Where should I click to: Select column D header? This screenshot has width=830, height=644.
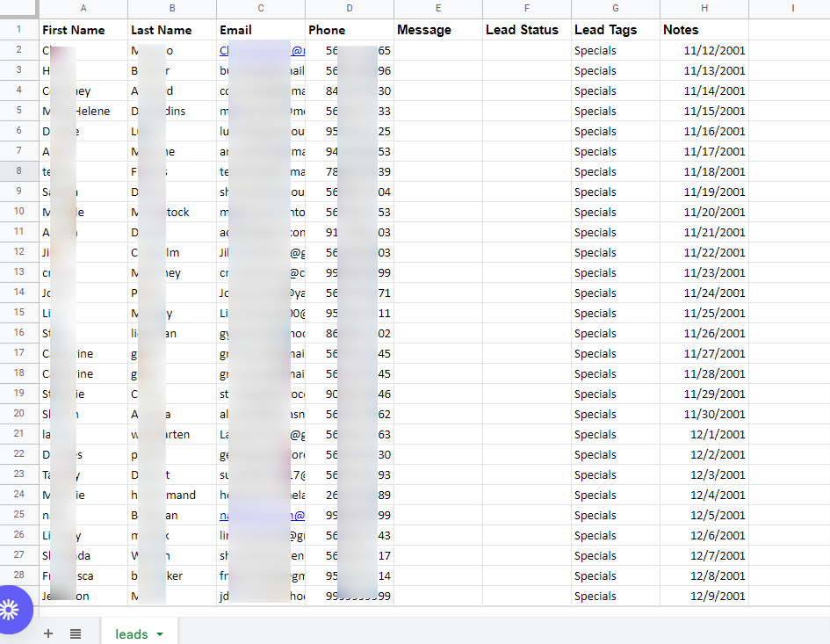pos(350,8)
